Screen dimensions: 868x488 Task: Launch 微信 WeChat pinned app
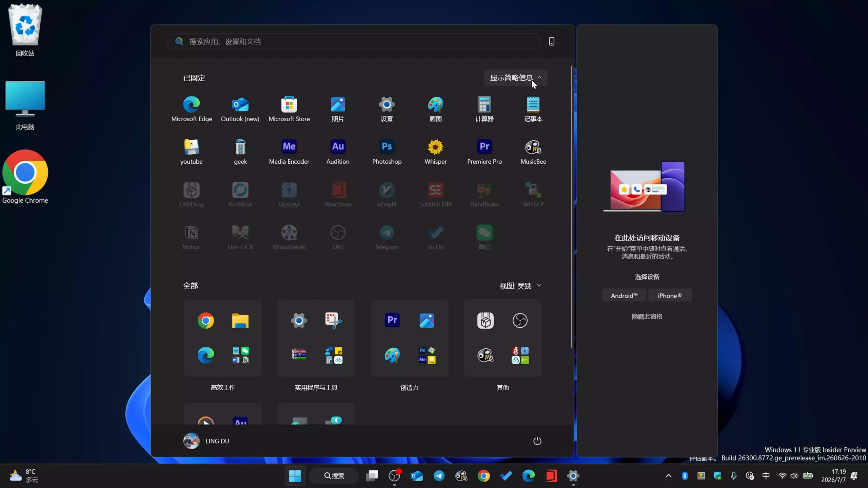point(484,237)
